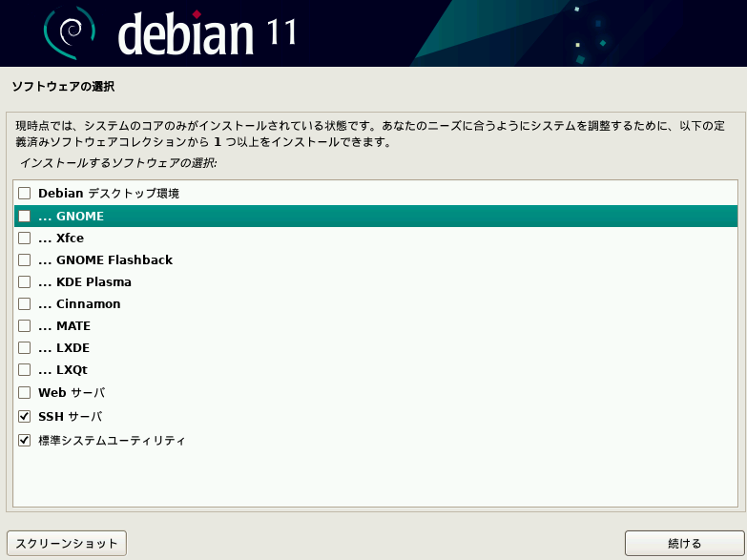
Task: Click the スクリーンショット button
Action: [x=67, y=544]
